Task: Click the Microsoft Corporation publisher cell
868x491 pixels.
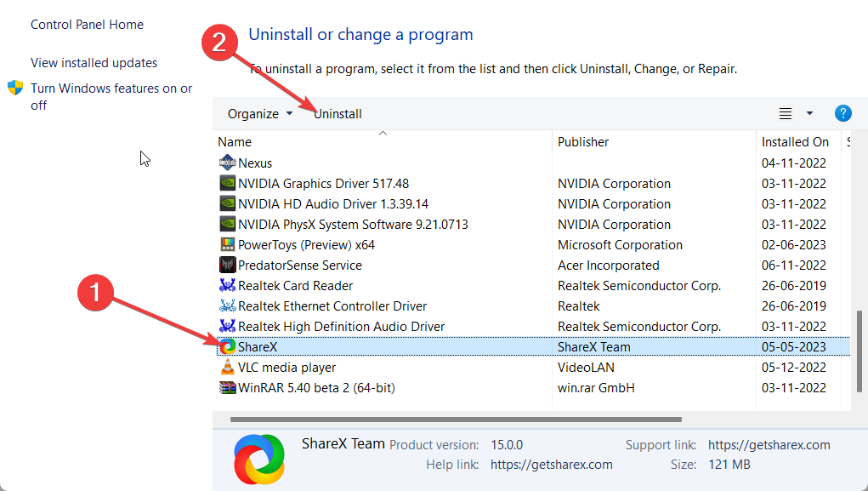Action: (x=620, y=245)
